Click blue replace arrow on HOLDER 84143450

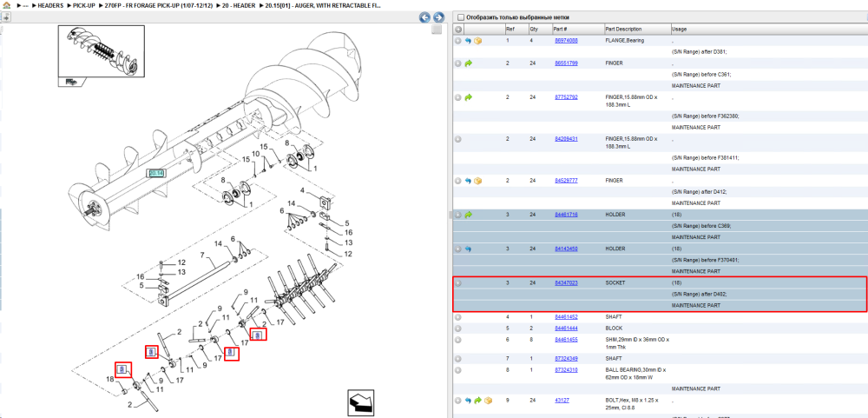click(468, 249)
